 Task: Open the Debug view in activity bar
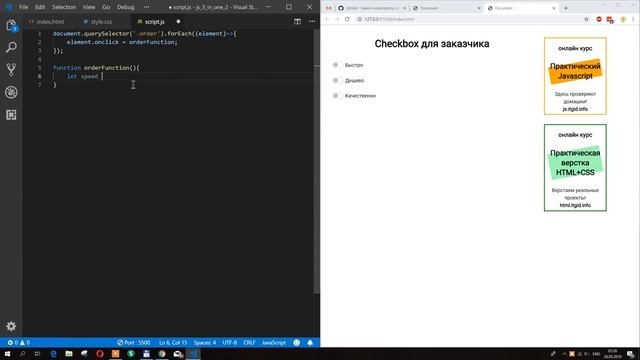coord(11,92)
